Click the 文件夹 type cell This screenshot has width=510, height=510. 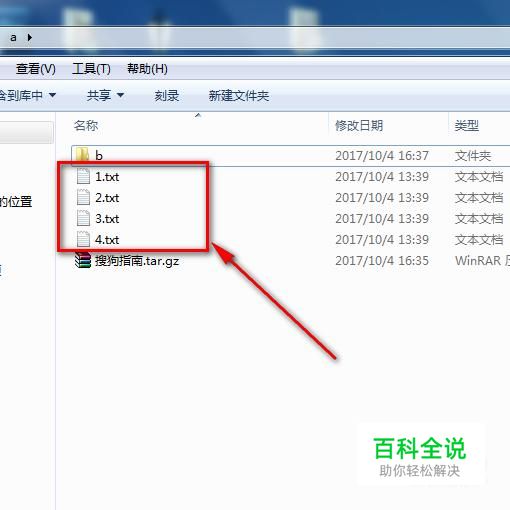point(473,156)
